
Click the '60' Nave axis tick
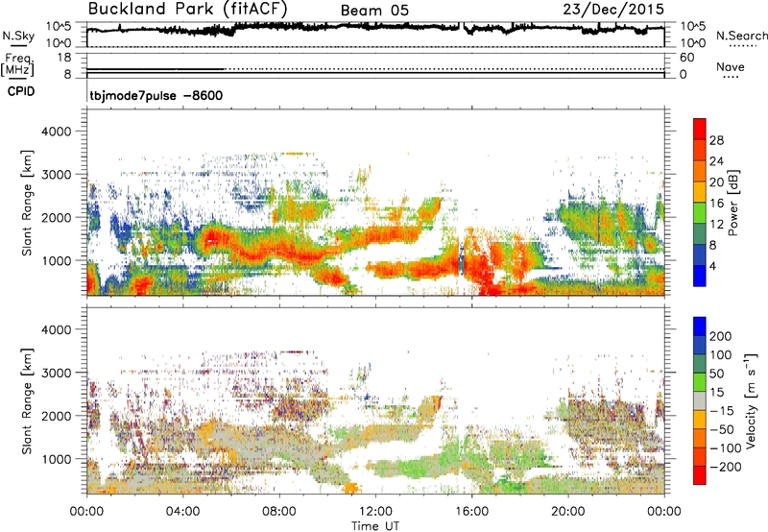[686, 58]
